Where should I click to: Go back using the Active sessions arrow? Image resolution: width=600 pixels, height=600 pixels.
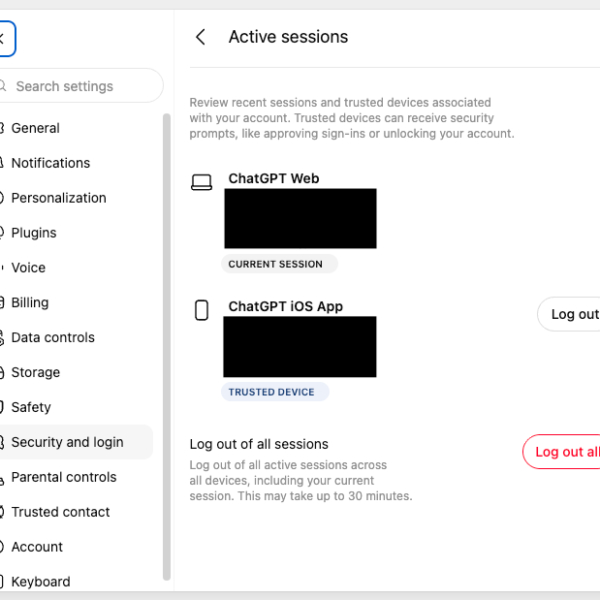[201, 37]
